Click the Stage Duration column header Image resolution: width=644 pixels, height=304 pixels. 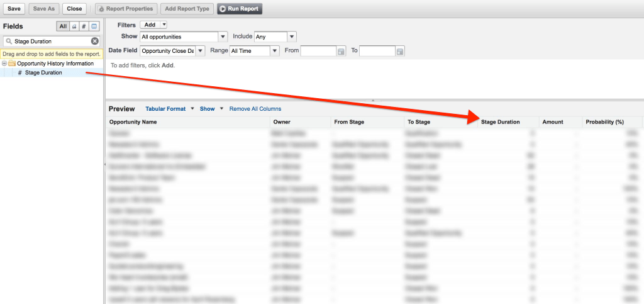point(508,122)
